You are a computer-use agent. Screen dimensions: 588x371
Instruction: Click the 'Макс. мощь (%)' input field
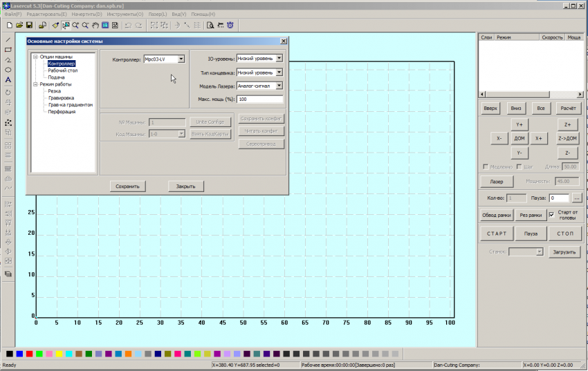click(x=259, y=99)
